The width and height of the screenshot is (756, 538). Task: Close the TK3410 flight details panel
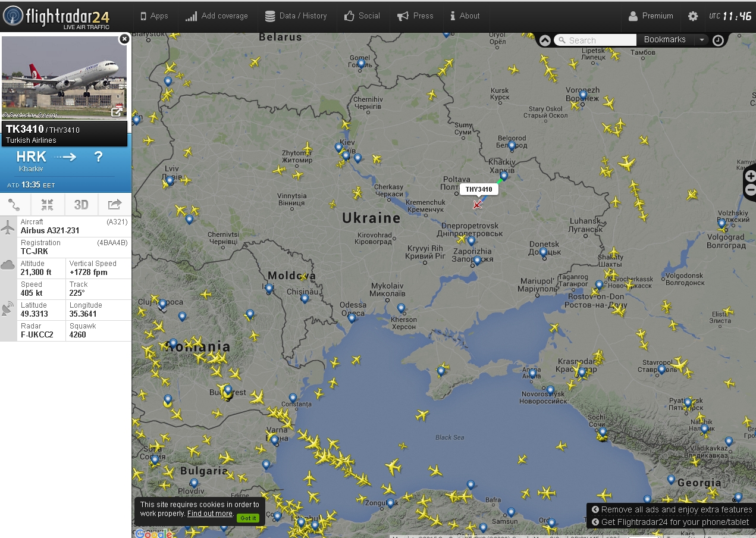point(124,39)
